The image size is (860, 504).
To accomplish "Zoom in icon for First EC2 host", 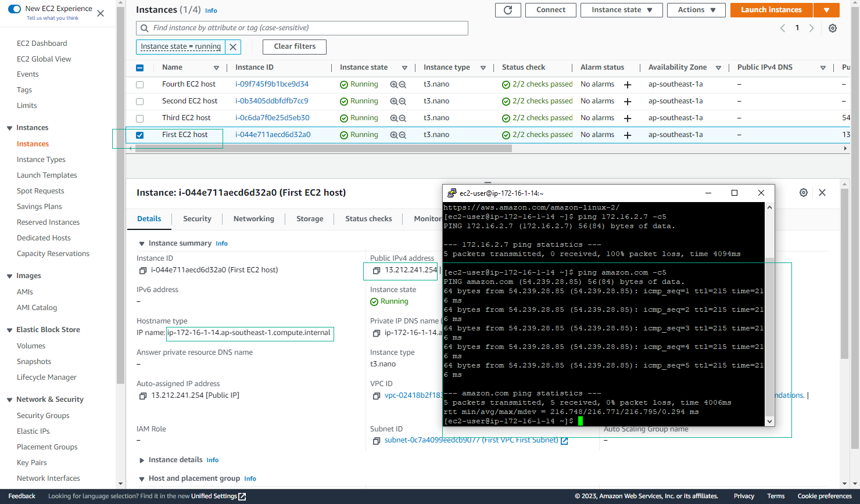I will tap(394, 135).
